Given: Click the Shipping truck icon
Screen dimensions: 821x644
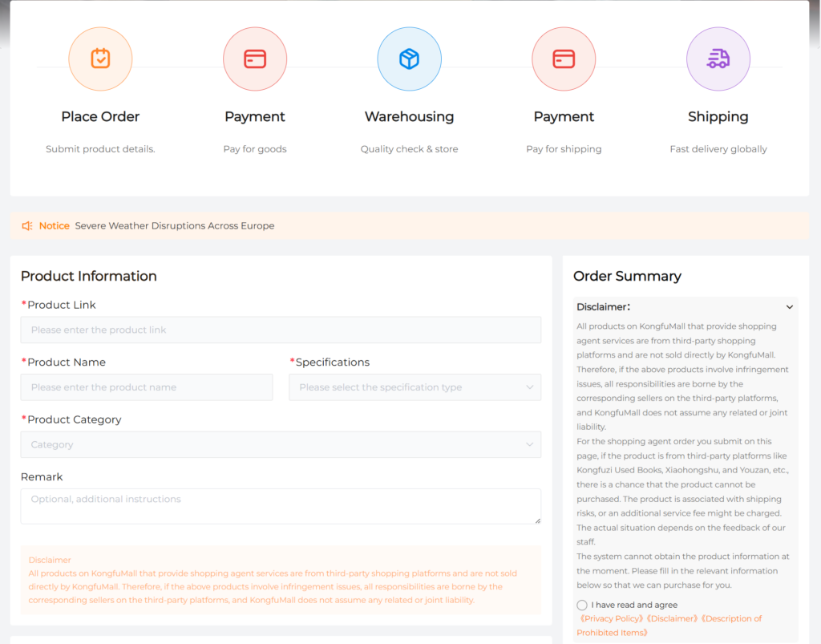Looking at the screenshot, I should pyautogui.click(x=718, y=59).
